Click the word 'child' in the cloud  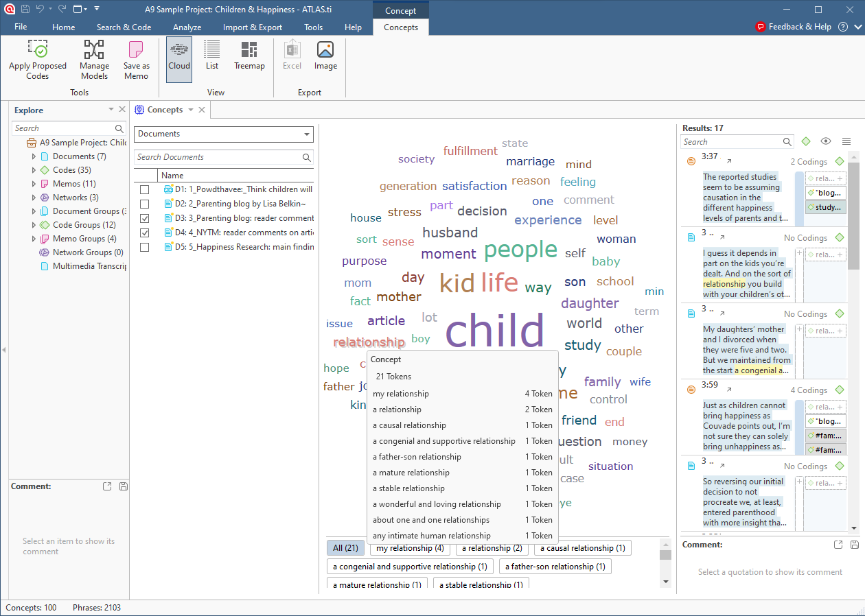[494, 331]
